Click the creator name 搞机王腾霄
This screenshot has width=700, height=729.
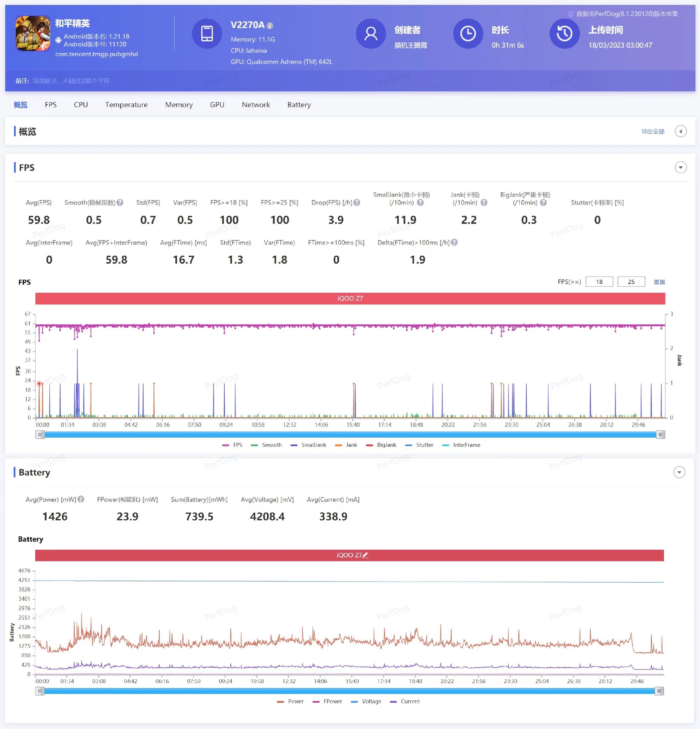pyautogui.click(x=411, y=45)
